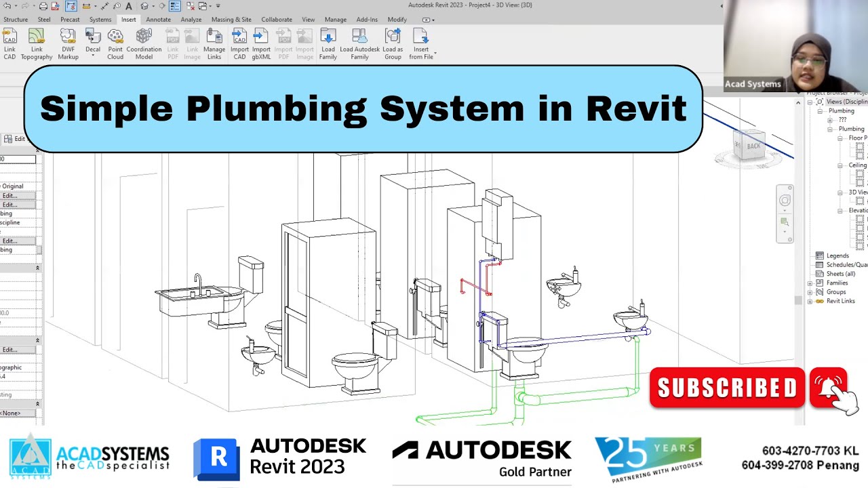Click the Undo arrow in quick access toolbar
The image size is (868, 488).
[x=7, y=6]
